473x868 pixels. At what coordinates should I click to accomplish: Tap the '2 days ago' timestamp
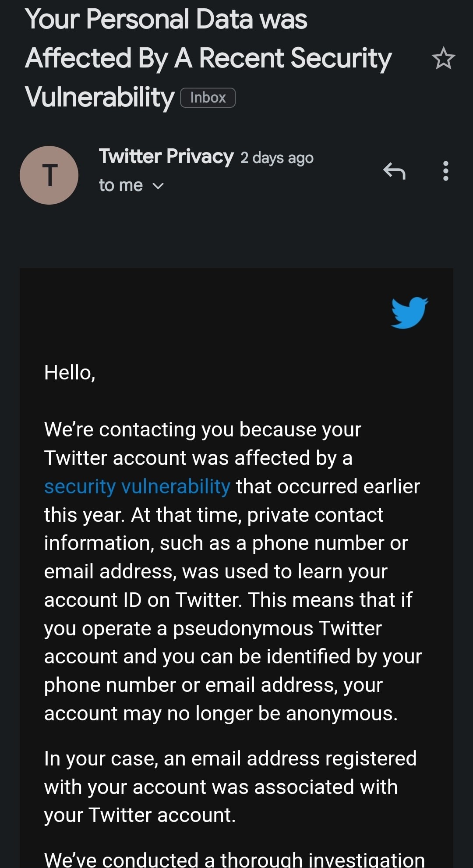[277, 158]
